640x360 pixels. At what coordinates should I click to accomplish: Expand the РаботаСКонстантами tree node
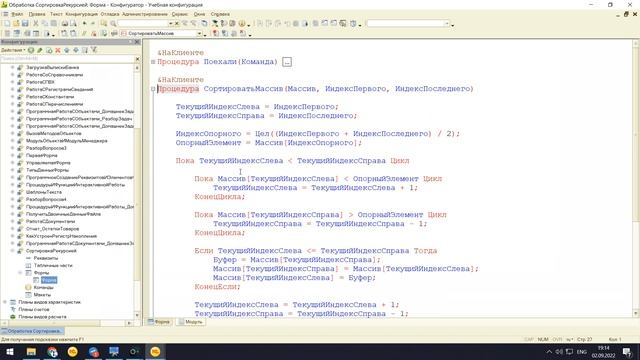pos(13,97)
